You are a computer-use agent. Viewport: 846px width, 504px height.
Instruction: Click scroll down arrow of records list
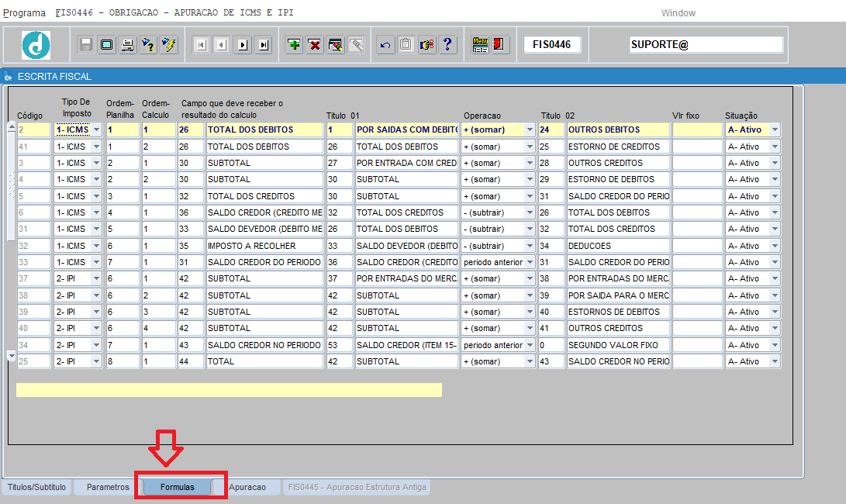12,356
